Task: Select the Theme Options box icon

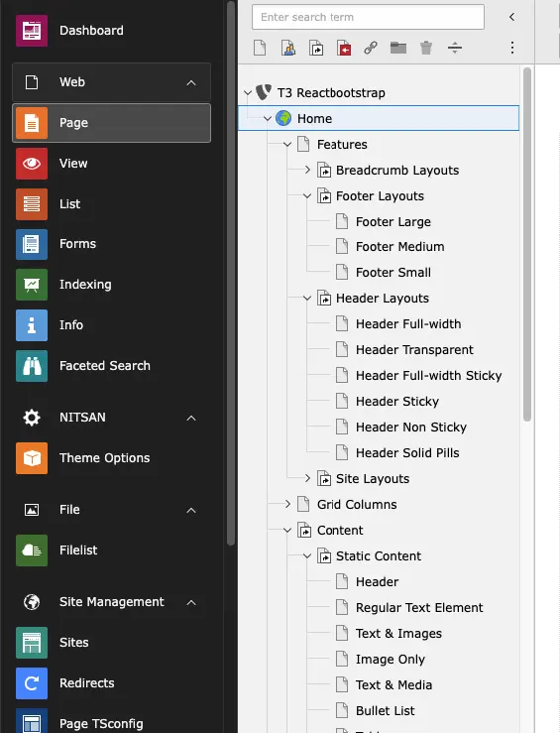Action: 32,458
